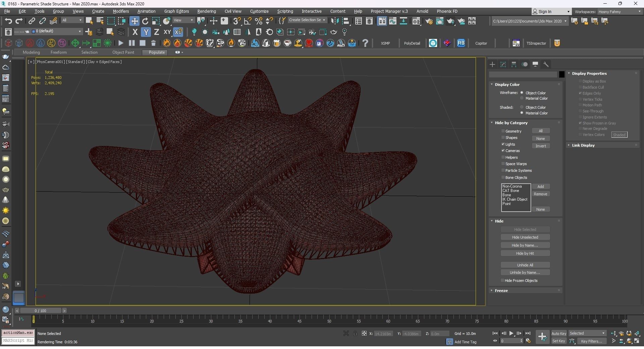The height and width of the screenshot is (349, 644).
Task: Activate the Select and Move tool
Action: click(x=134, y=21)
